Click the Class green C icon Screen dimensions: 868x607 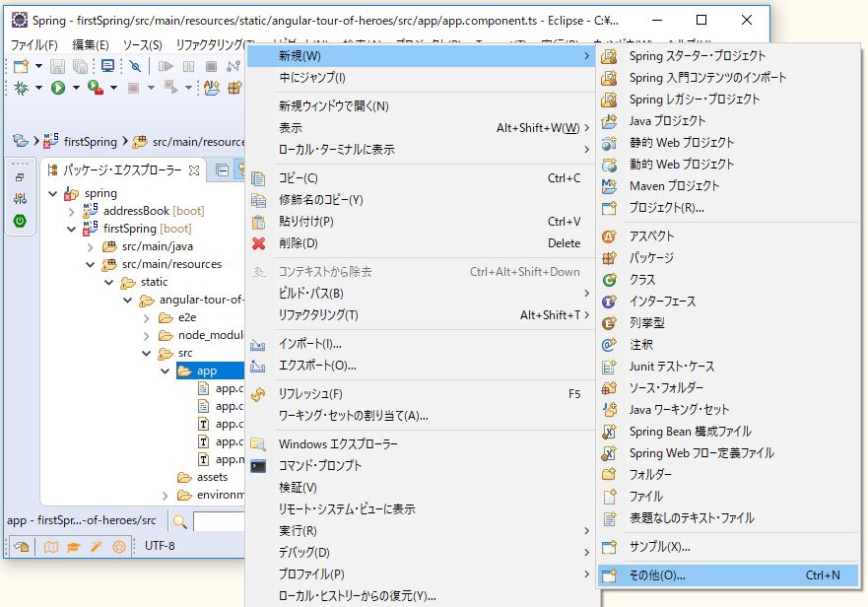pos(609,280)
